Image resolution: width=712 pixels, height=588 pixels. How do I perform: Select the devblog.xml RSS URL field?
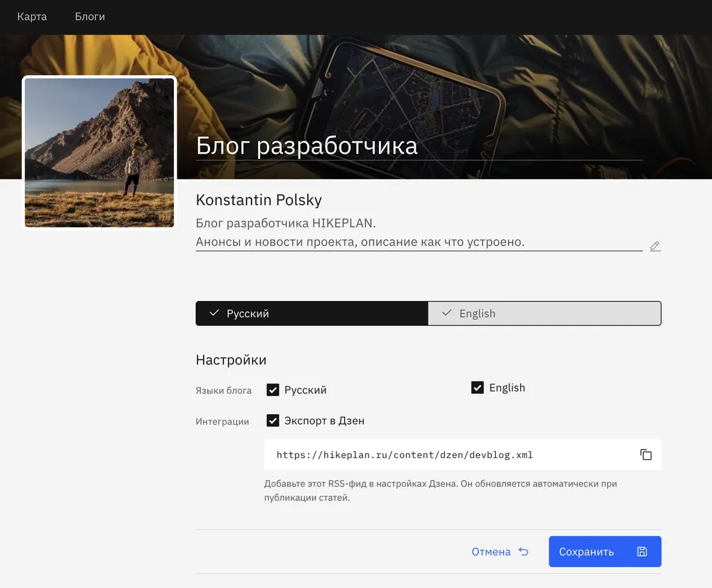point(445,455)
